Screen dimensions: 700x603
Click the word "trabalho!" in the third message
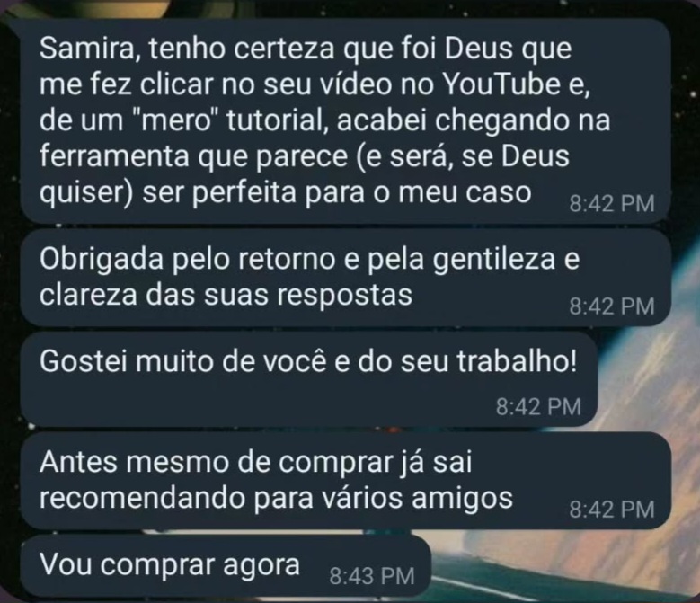517,361
